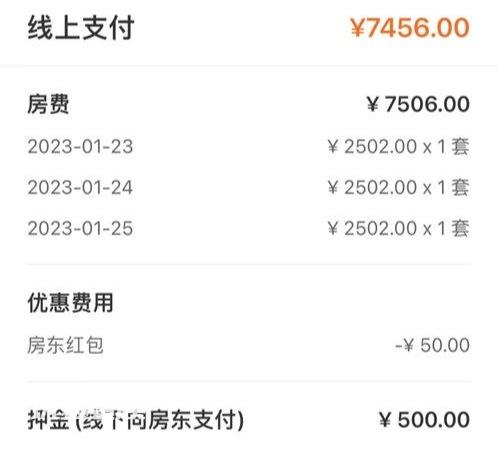
Task: Click the divider line below room fee dates
Action: click(x=249, y=265)
